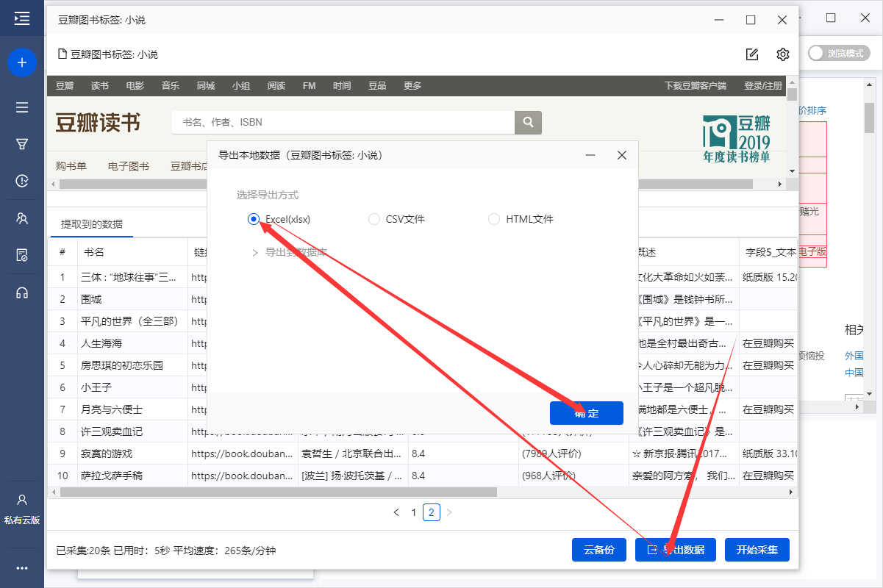Viewport: 883px width, 588px height.
Task: Go to next results page arrow
Action: coord(449,512)
